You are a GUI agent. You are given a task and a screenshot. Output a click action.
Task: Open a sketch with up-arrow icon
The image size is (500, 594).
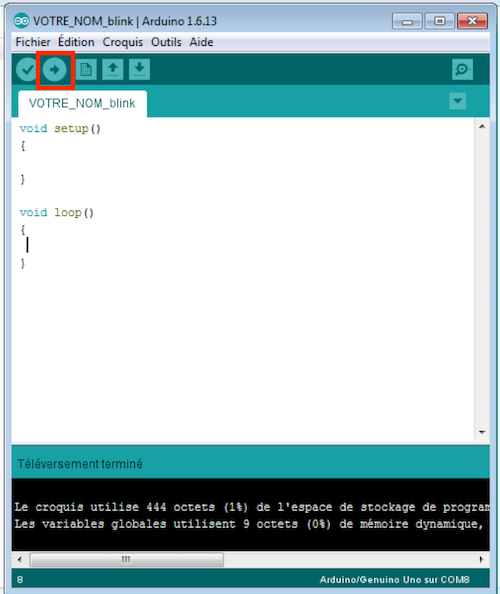112,69
